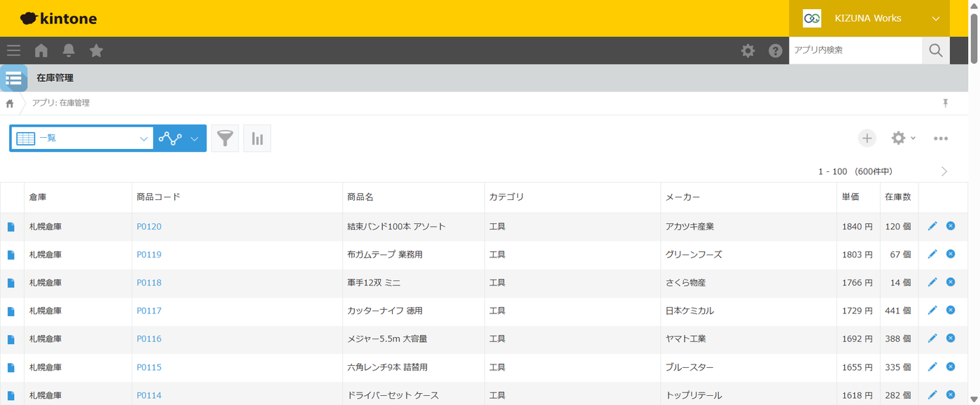Image resolution: width=980 pixels, height=405 pixels.
Task: Delete the P0117 record
Action: (x=951, y=310)
